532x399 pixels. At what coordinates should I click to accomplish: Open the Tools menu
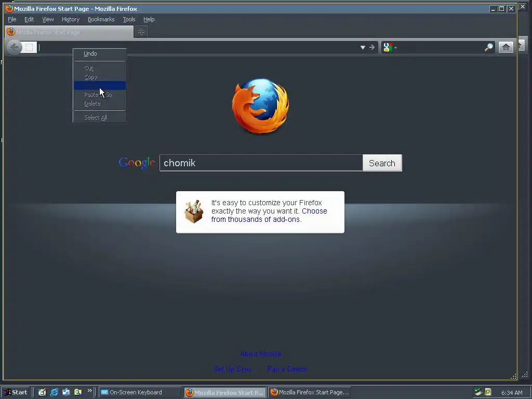(x=129, y=19)
